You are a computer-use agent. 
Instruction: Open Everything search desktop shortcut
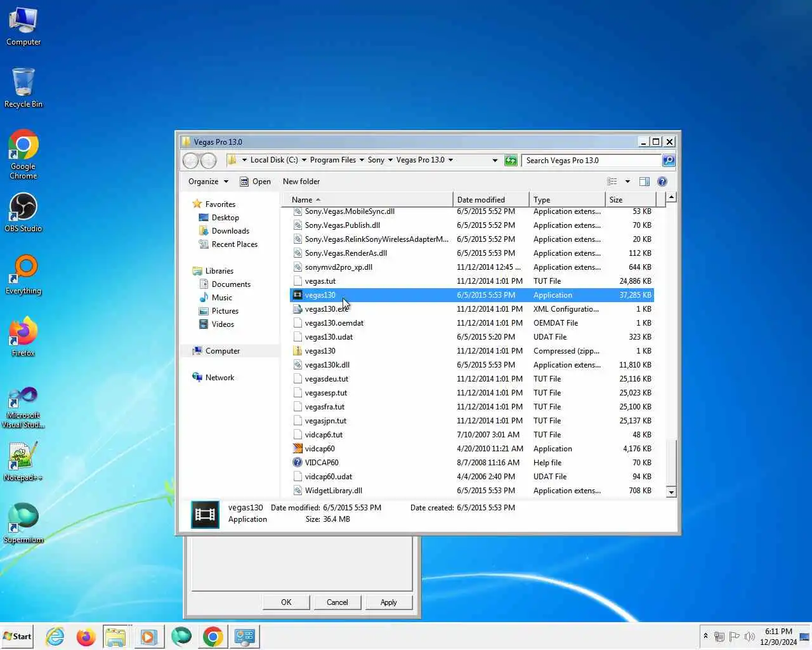click(23, 275)
